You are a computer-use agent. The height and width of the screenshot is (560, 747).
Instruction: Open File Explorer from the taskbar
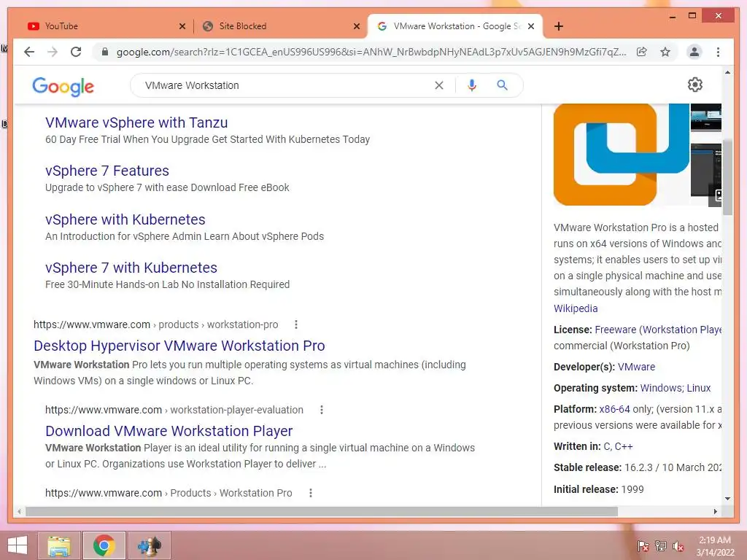point(60,545)
